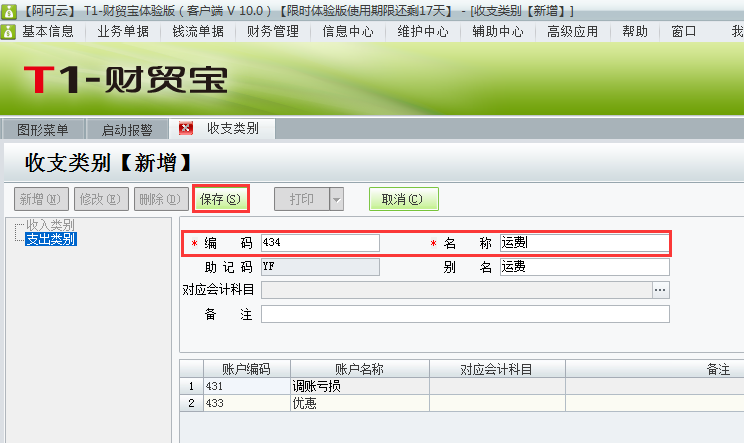Open the 钱流单据 menu
744x443 pixels.
point(198,32)
